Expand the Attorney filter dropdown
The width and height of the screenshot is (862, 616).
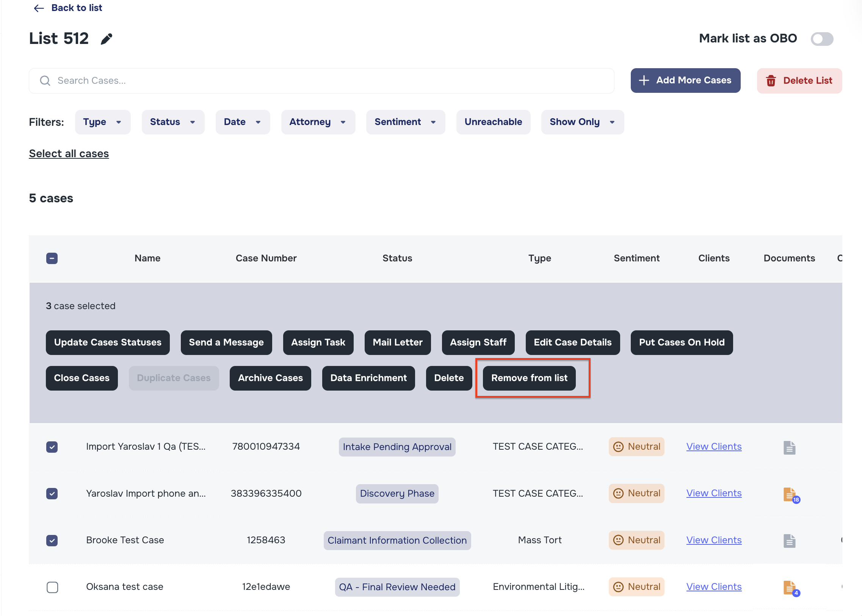(318, 122)
